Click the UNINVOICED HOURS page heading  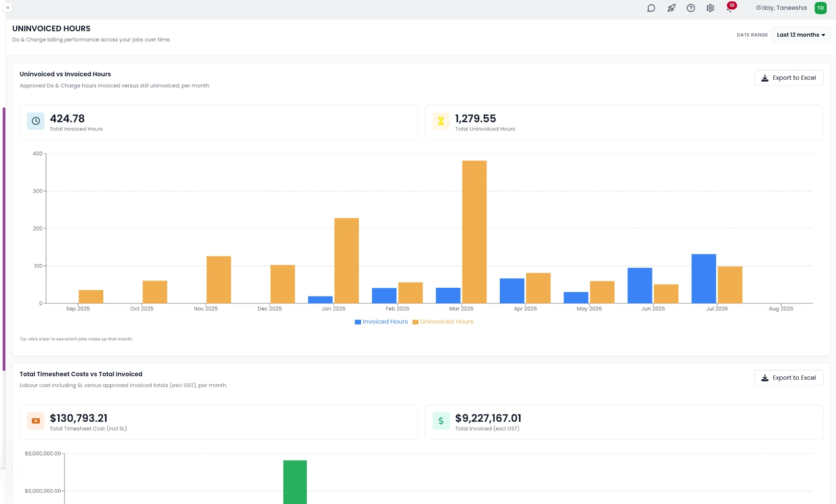pos(51,29)
